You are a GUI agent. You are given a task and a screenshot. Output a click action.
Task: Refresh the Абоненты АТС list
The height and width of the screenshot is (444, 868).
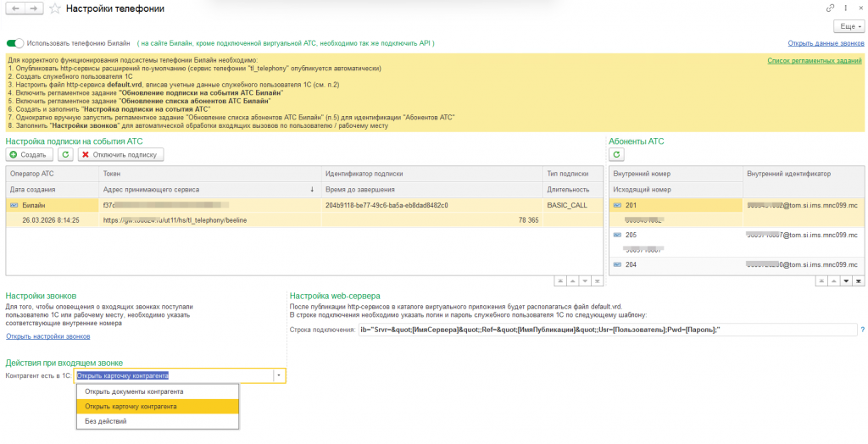coord(617,154)
